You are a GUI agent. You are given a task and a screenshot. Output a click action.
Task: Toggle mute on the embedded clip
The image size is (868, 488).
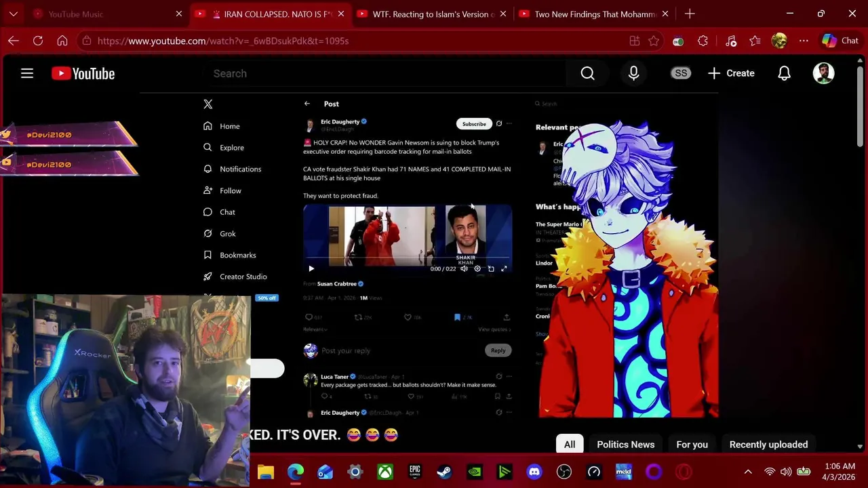pyautogui.click(x=464, y=269)
